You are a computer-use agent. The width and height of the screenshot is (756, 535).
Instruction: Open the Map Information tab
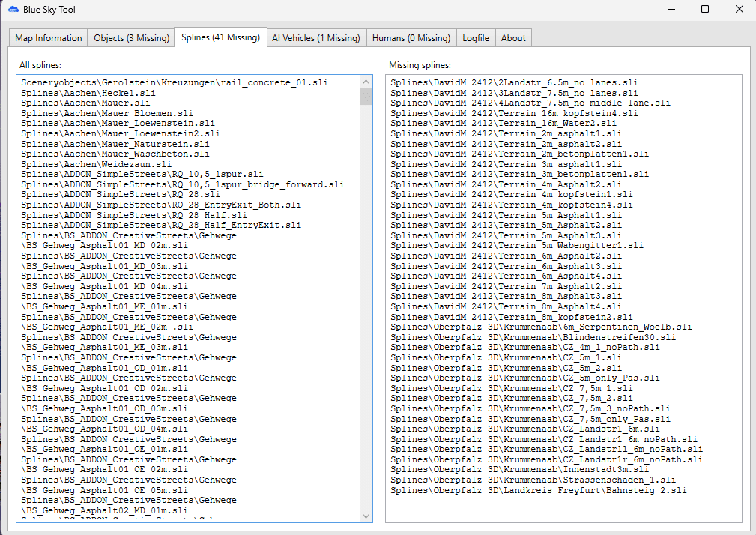tap(49, 38)
